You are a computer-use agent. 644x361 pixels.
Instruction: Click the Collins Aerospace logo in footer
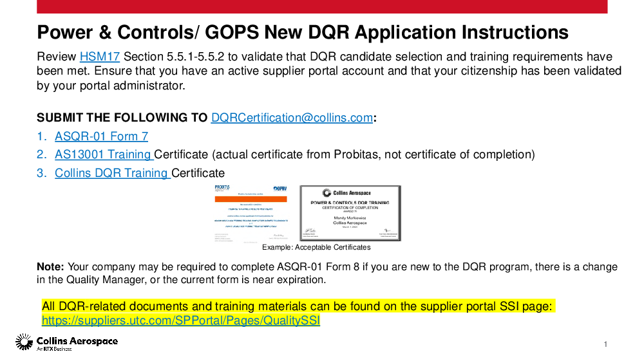[67, 342]
